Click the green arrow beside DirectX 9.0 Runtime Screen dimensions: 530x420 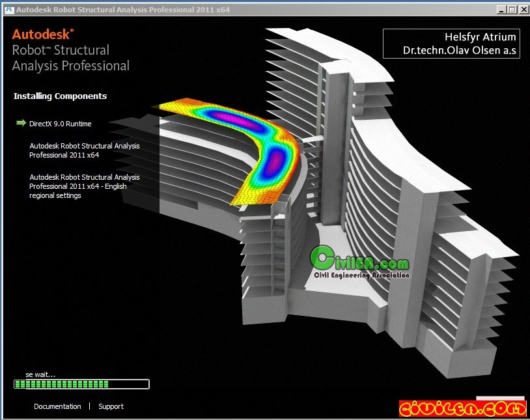tap(21, 123)
